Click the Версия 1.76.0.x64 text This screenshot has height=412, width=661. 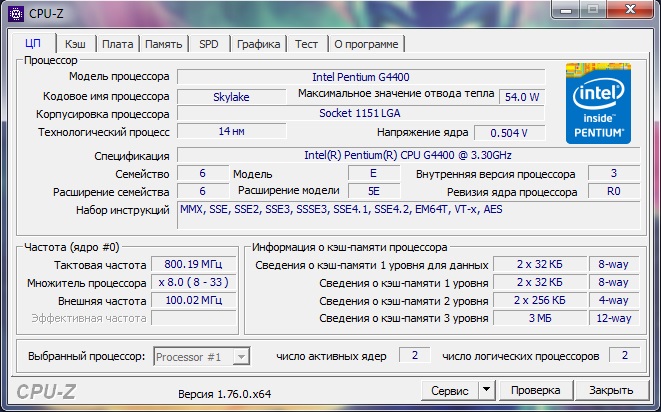point(224,394)
